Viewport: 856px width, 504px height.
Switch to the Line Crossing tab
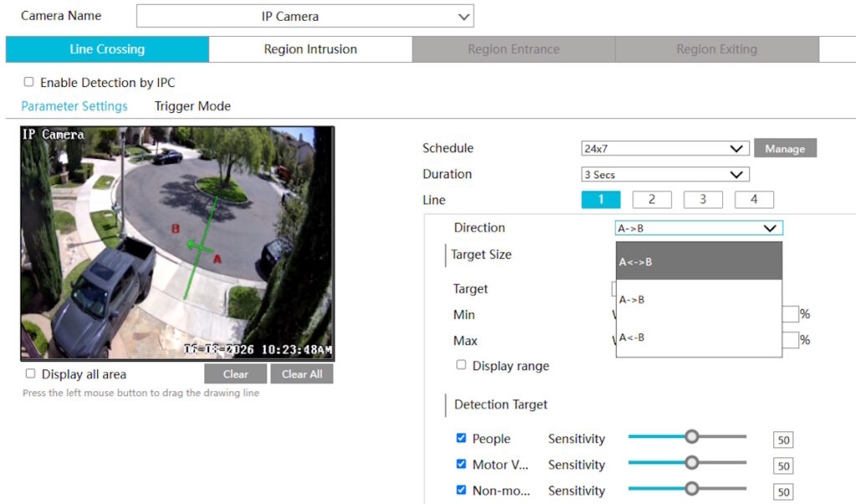[x=107, y=49]
